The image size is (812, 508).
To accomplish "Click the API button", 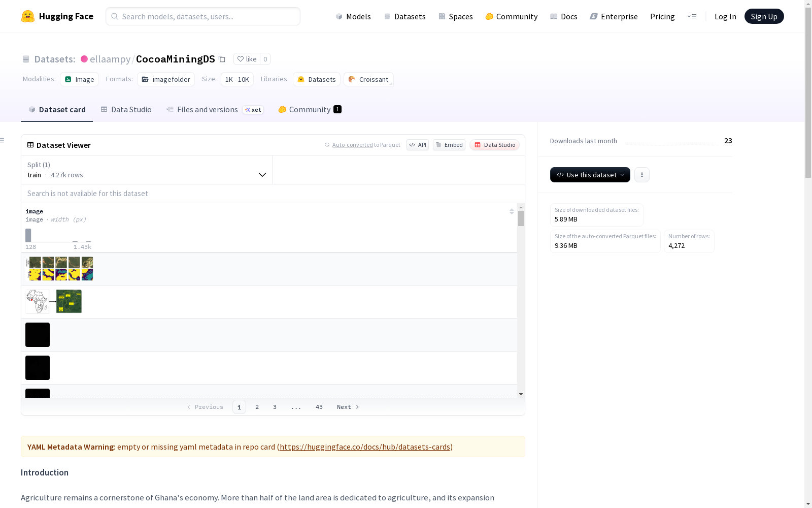I will pos(418,145).
